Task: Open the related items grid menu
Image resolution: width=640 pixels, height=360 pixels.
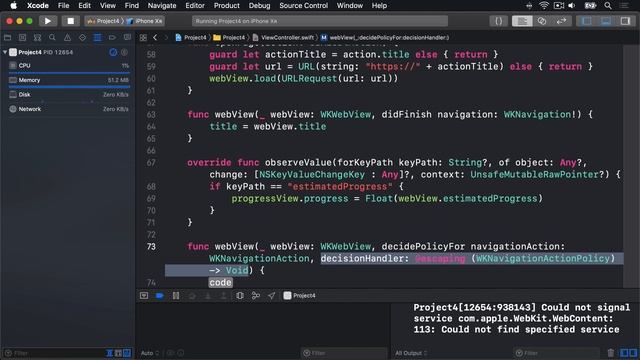Action: click(143, 38)
